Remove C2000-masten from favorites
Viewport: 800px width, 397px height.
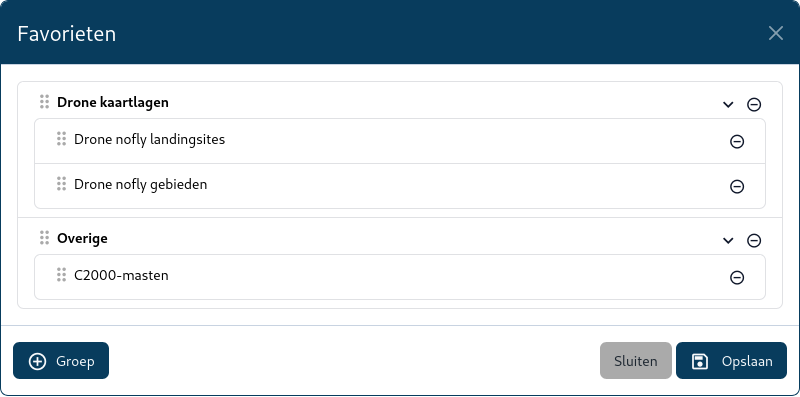pyautogui.click(x=737, y=277)
